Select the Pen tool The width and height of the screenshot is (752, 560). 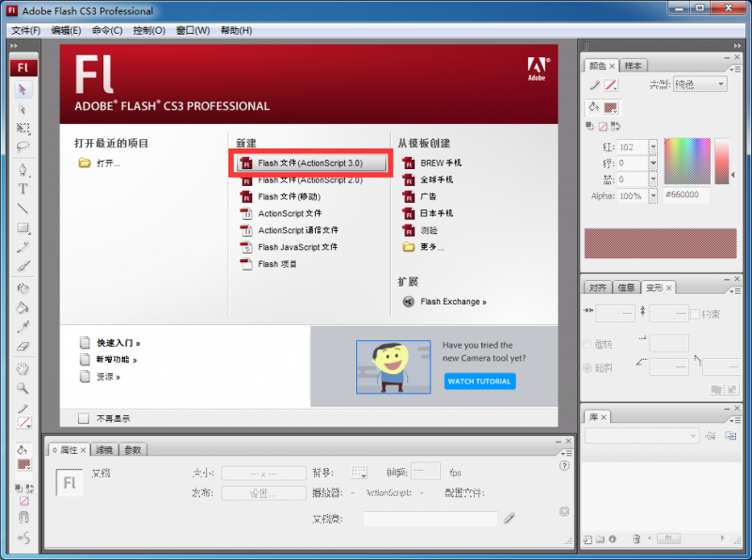click(x=23, y=170)
